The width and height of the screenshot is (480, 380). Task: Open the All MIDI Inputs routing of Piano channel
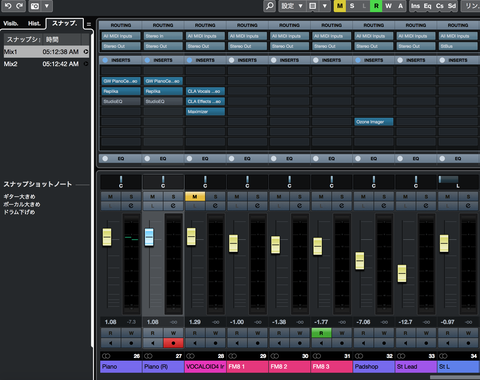click(121, 36)
